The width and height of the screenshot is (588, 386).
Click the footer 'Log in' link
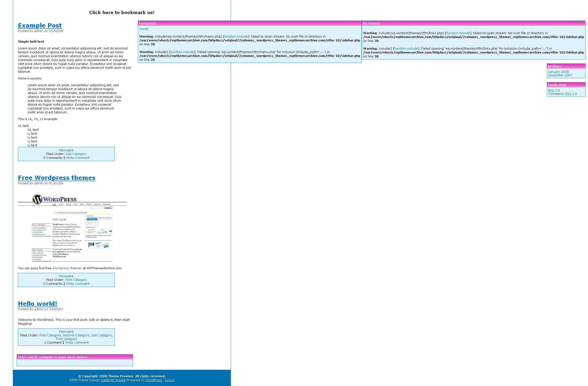(170, 380)
